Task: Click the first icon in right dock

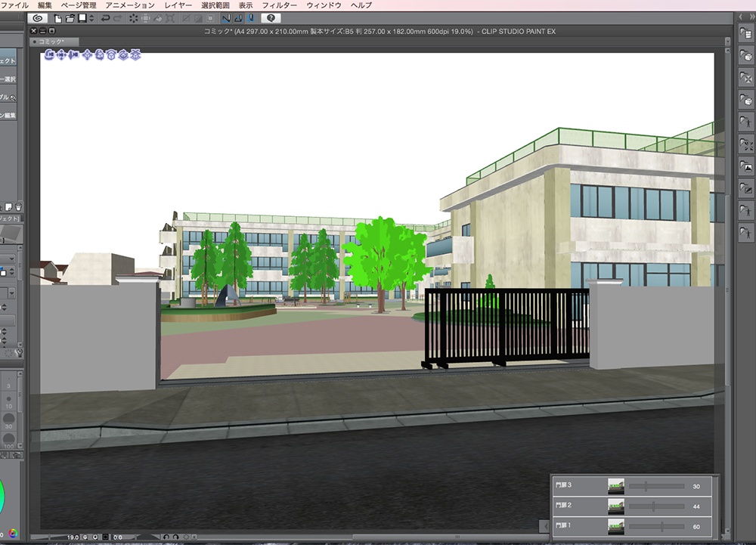Action: (745, 33)
